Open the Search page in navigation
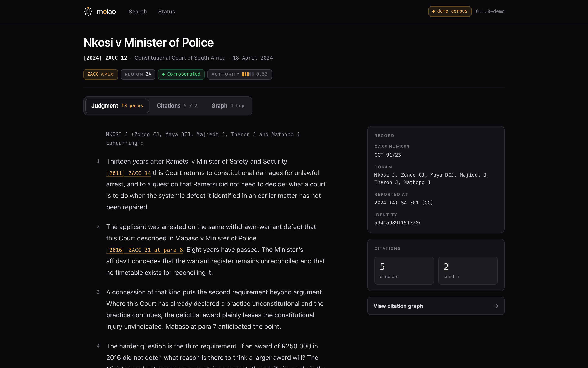Screen dimensions: 588x368 (x=138, y=11)
